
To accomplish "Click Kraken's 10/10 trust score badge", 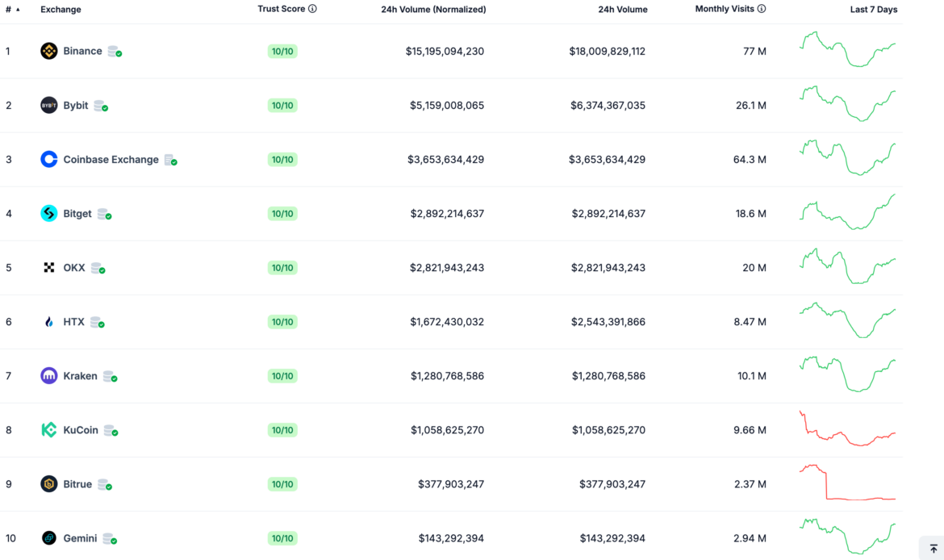I will tap(282, 375).
